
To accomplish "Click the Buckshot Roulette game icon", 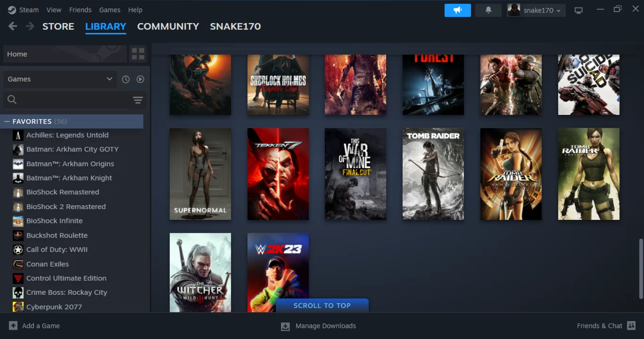I will click(x=18, y=235).
